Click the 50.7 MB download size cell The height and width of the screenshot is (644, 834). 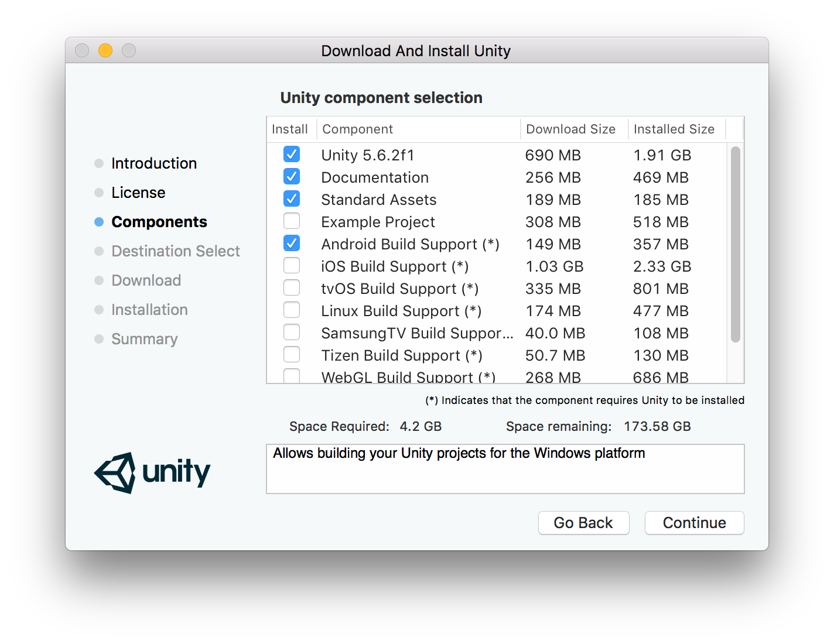555,355
